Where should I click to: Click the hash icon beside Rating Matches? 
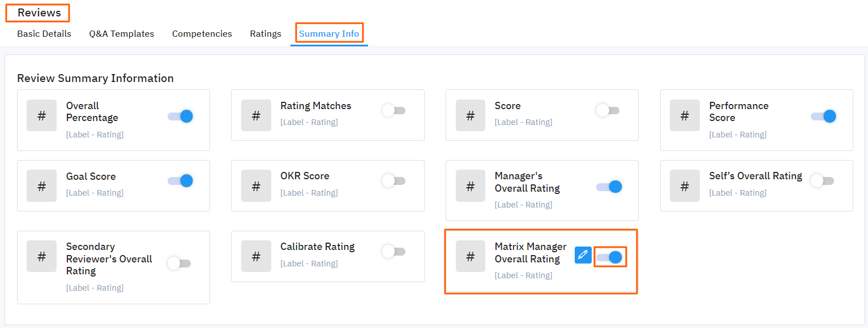(256, 116)
